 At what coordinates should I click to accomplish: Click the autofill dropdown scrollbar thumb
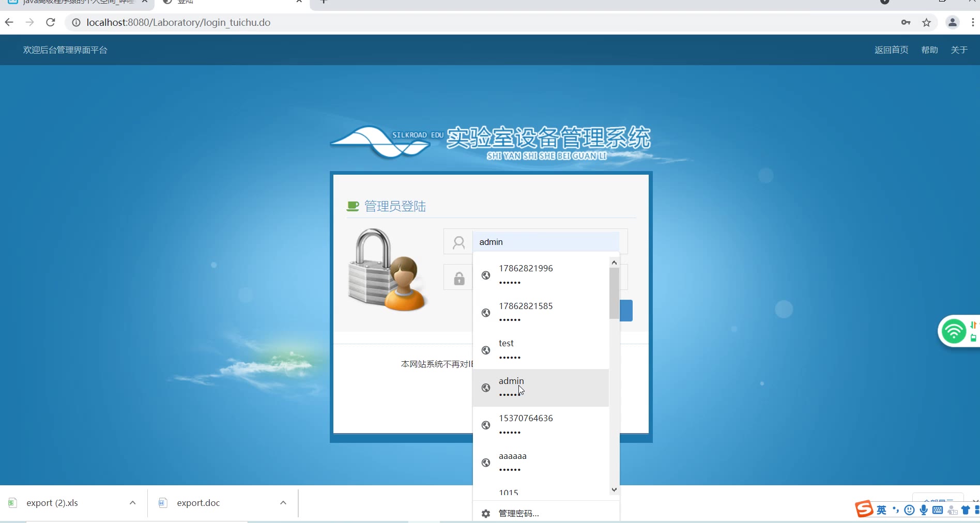coord(614,293)
